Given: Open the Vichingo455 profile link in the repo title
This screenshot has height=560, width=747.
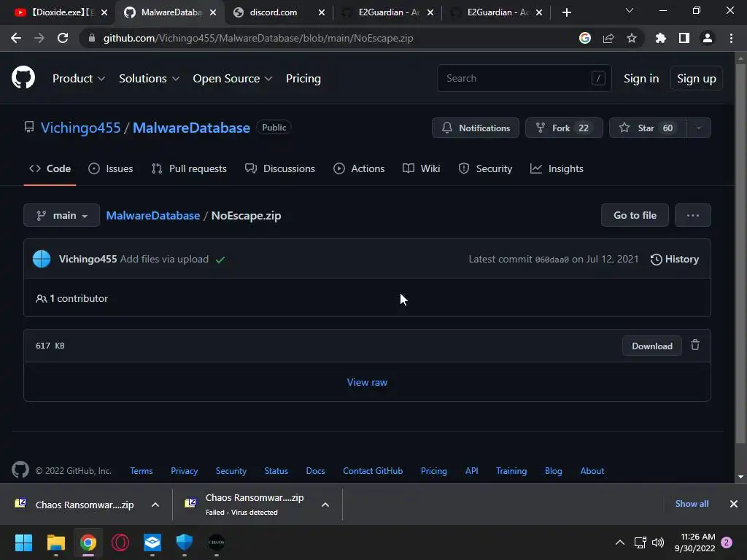Looking at the screenshot, I should point(80,128).
